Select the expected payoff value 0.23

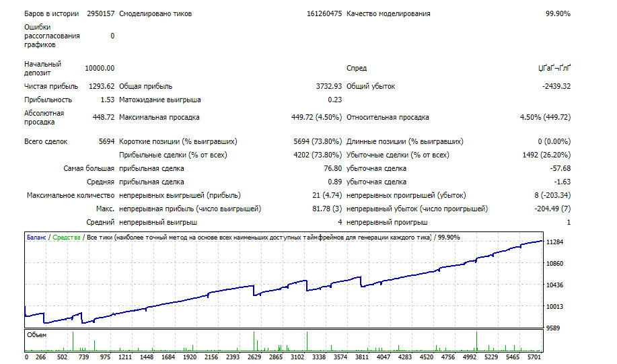tap(335, 100)
